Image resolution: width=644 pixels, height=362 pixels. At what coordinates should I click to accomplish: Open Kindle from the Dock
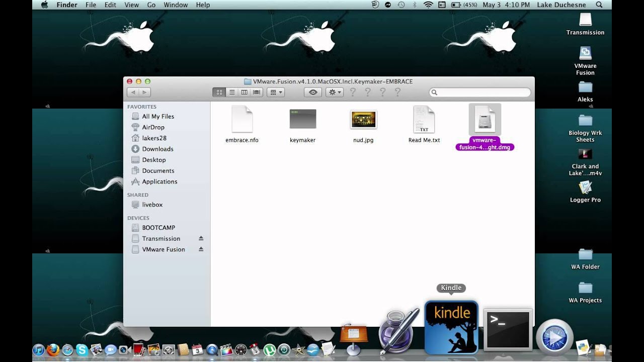point(451,327)
